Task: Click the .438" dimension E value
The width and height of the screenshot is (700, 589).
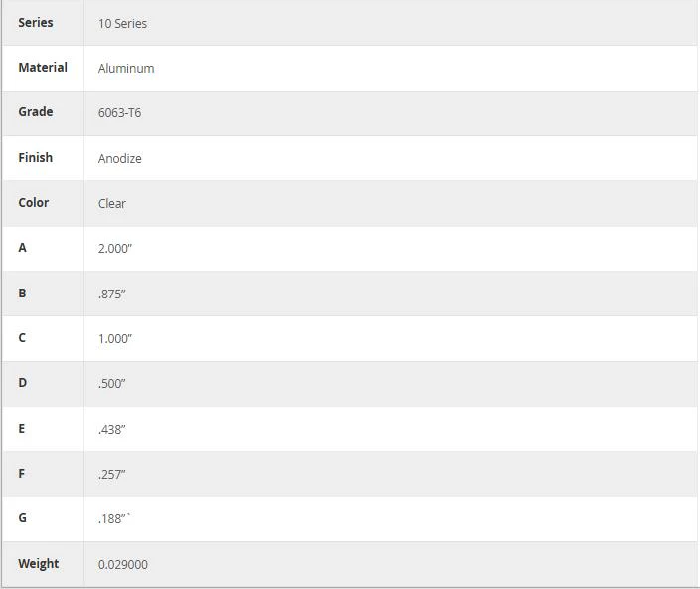Action: tap(112, 429)
